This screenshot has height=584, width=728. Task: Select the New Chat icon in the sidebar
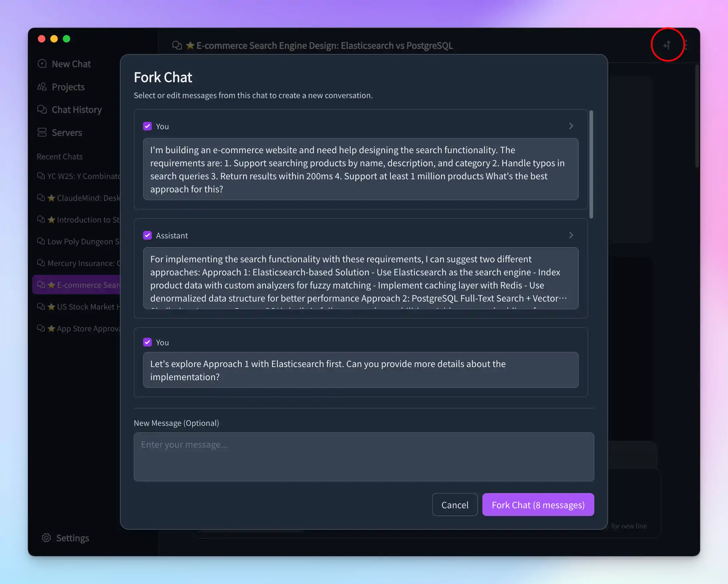point(42,63)
